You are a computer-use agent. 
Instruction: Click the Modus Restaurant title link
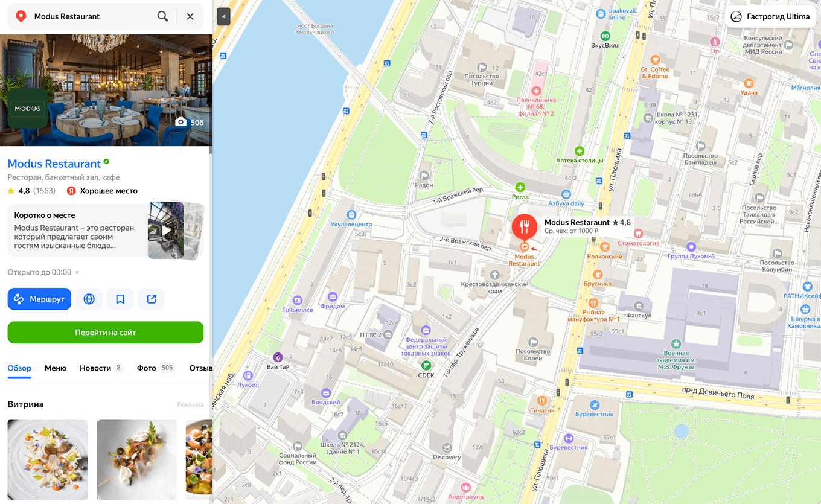[54, 164]
